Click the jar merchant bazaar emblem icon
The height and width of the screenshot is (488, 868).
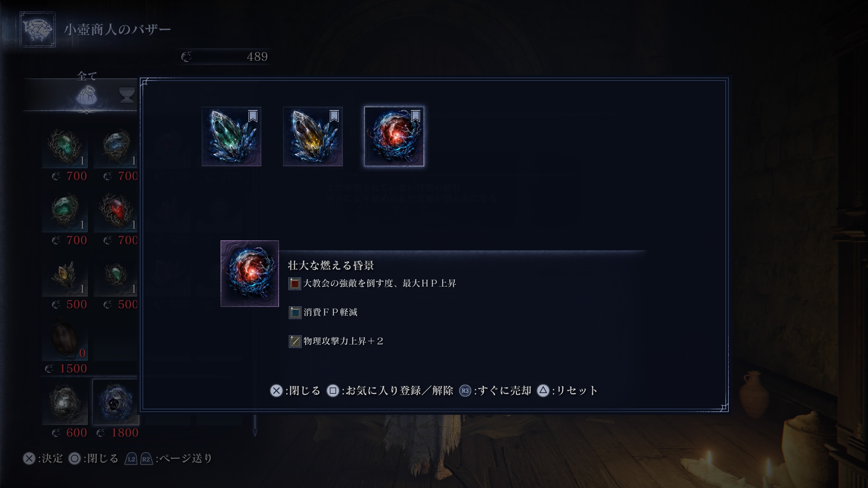pos(37,29)
